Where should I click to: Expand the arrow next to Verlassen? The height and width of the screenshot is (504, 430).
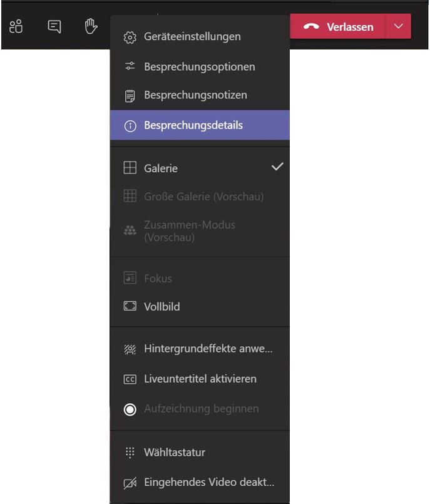[x=399, y=26]
